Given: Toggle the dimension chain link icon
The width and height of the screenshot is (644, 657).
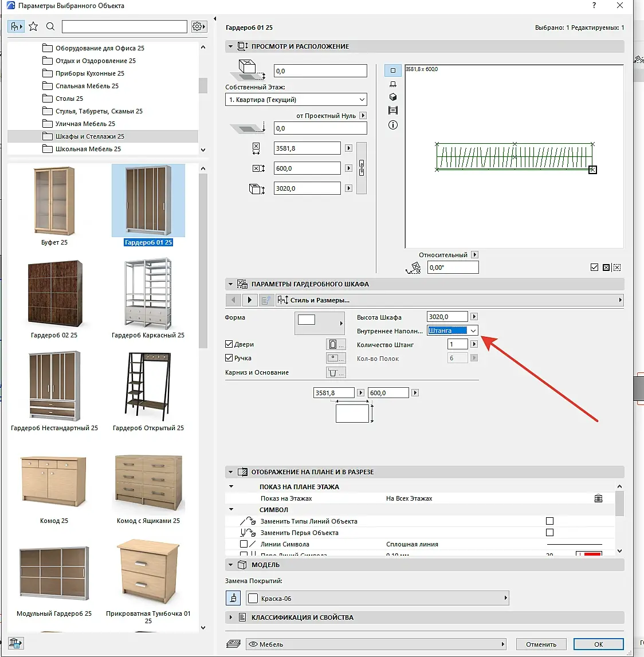Looking at the screenshot, I should point(362,168).
